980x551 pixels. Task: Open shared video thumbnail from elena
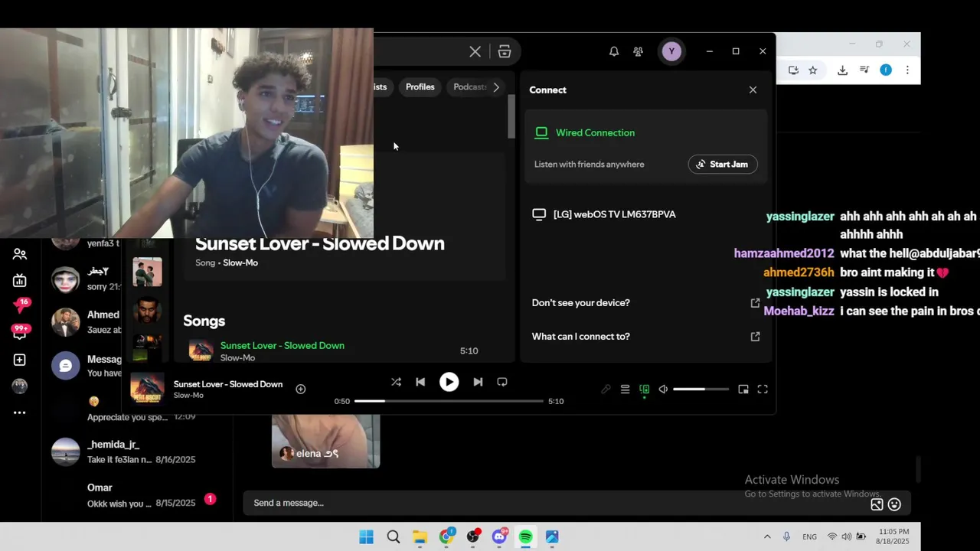click(x=326, y=441)
